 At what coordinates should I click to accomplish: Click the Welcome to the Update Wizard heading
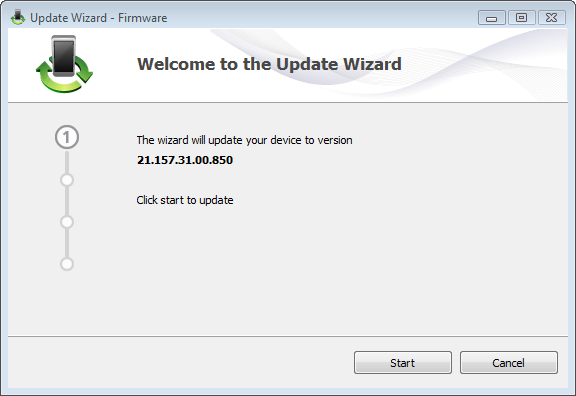269,64
